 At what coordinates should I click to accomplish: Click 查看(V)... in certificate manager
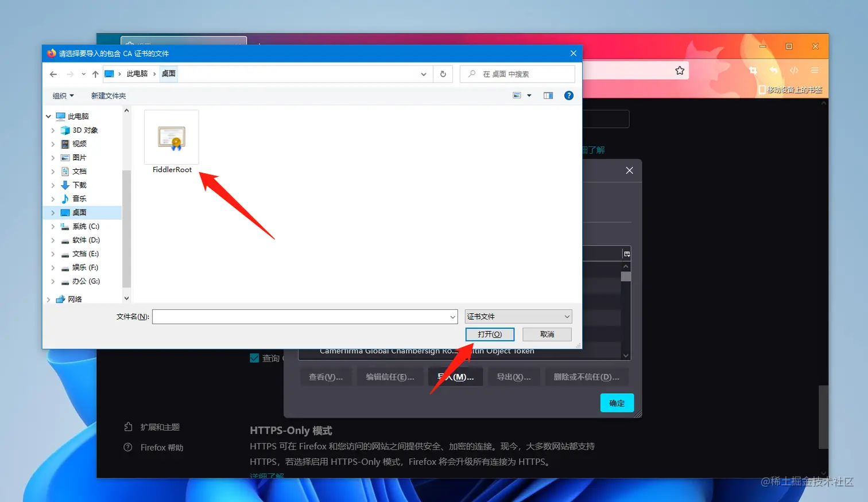tap(325, 377)
